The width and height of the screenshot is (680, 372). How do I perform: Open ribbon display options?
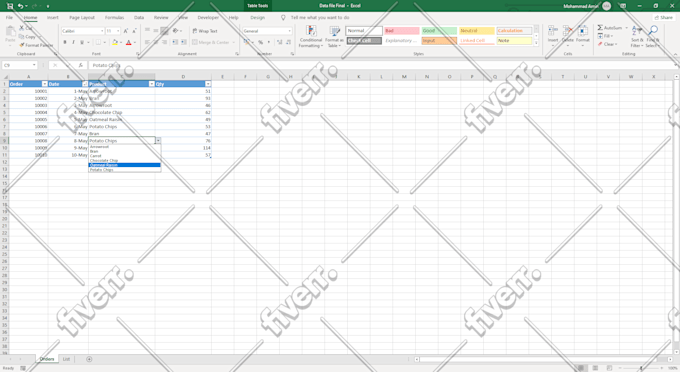(x=623, y=6)
